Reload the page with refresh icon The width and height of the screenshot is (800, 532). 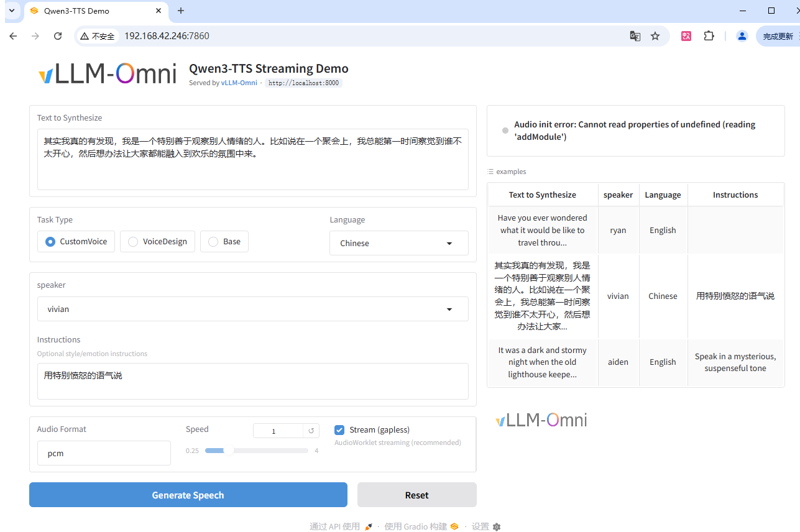pos(58,36)
